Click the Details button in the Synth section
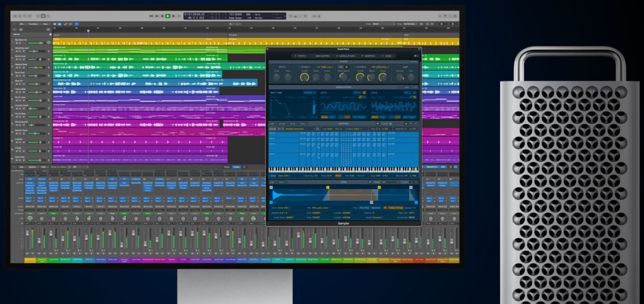This screenshot has width=644, height=304. [413, 62]
